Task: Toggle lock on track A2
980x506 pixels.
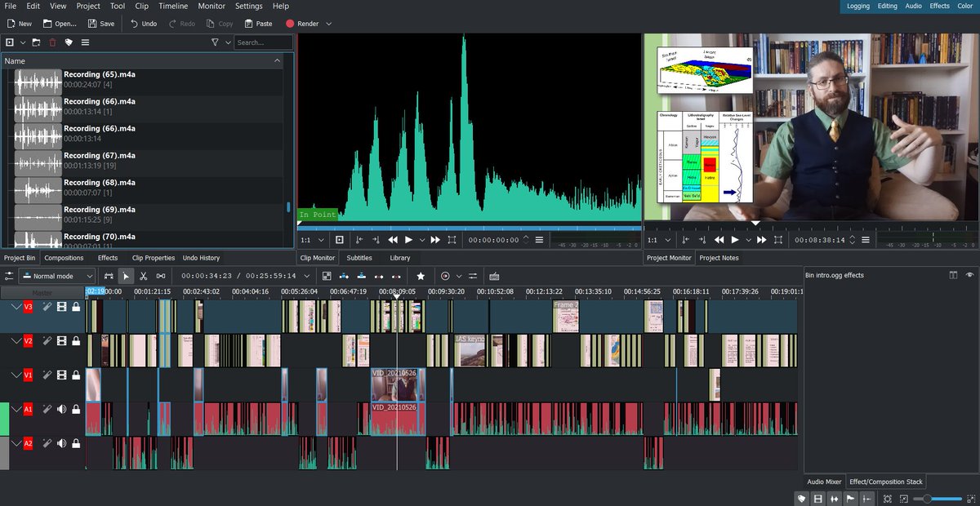Action: tap(76, 444)
